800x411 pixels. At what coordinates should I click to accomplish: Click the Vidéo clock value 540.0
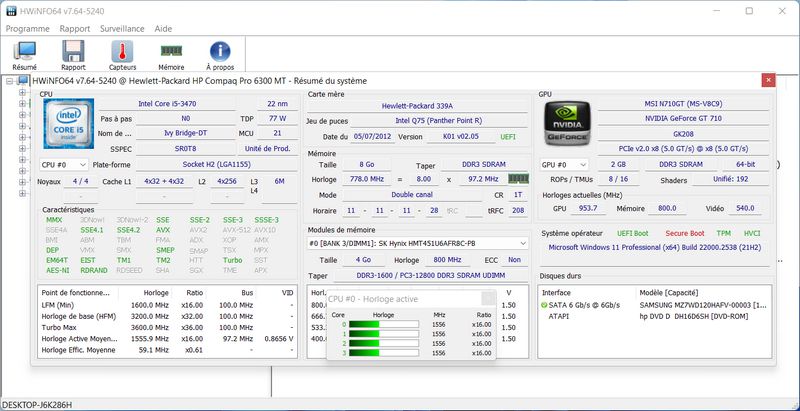[745, 208]
